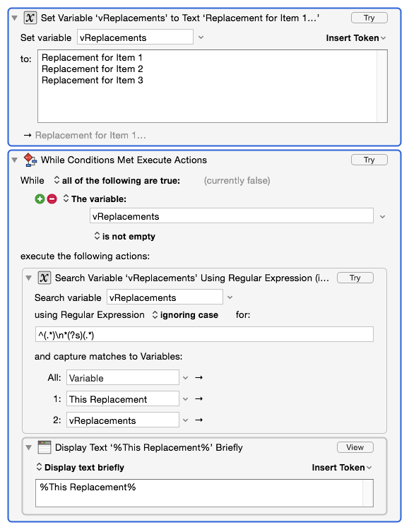Change the 'is not empty' condition popup
409x532 pixels.
coord(124,236)
